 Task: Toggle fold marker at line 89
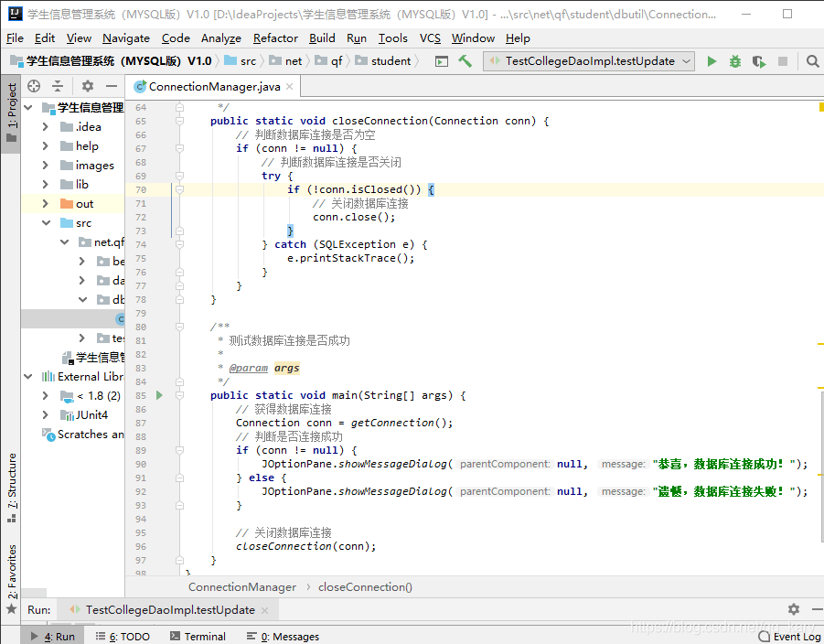[180, 451]
